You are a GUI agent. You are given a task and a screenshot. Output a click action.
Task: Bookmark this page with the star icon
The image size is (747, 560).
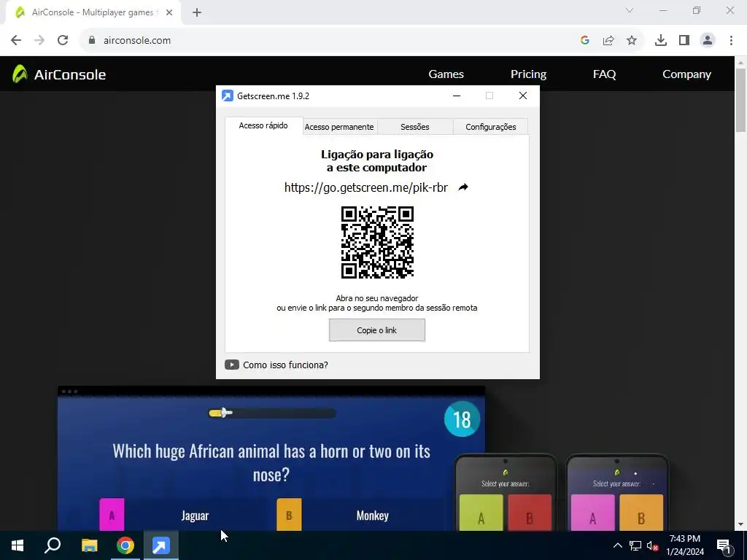[x=632, y=40]
